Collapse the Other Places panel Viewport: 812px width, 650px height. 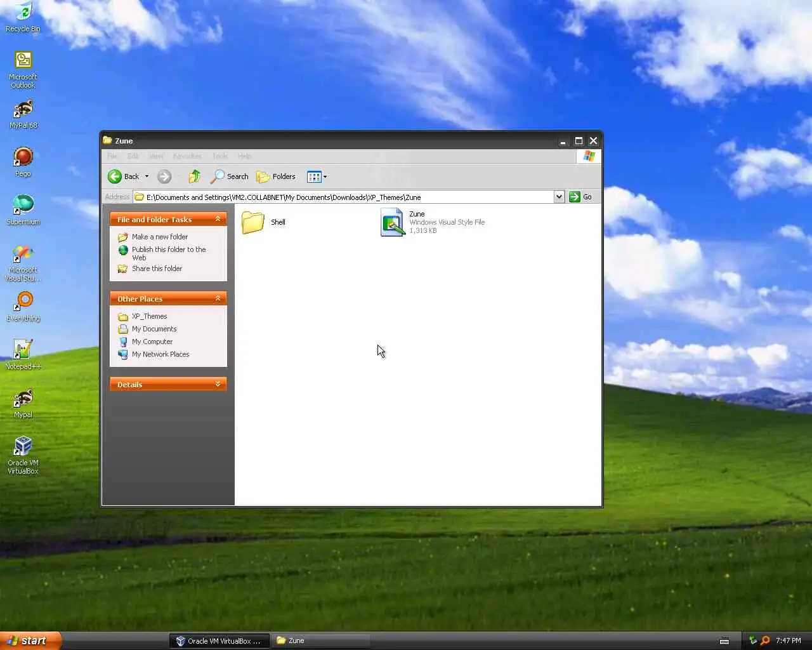[x=218, y=298]
